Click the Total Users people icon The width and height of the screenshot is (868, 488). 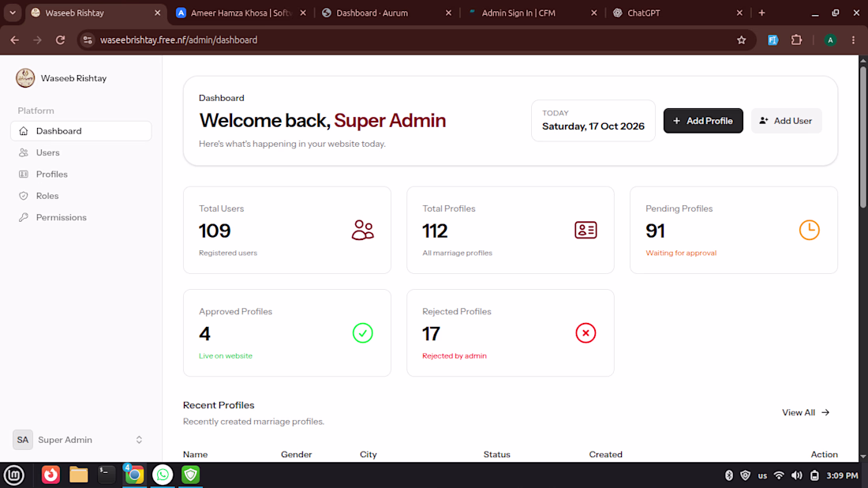pos(363,230)
